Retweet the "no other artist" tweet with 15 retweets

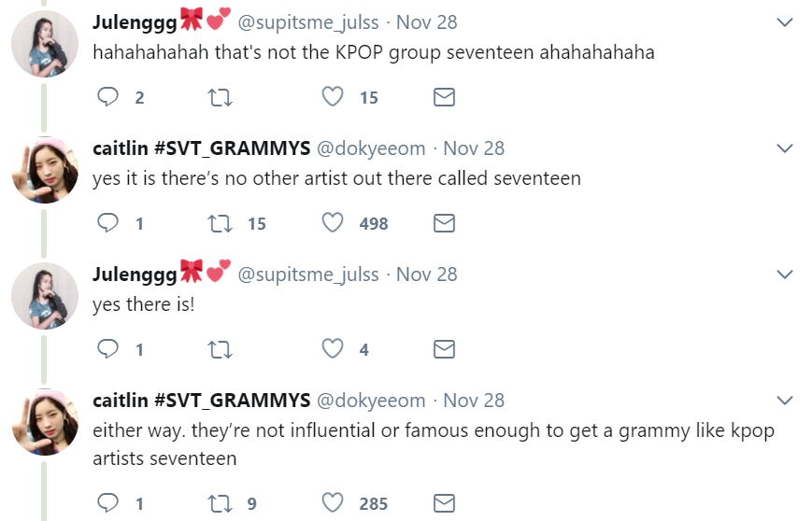tap(221, 223)
